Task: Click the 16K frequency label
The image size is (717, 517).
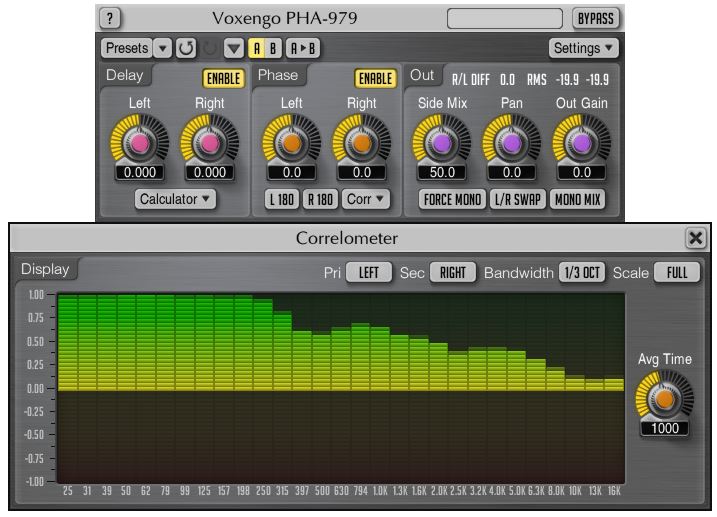Action: [x=614, y=491]
